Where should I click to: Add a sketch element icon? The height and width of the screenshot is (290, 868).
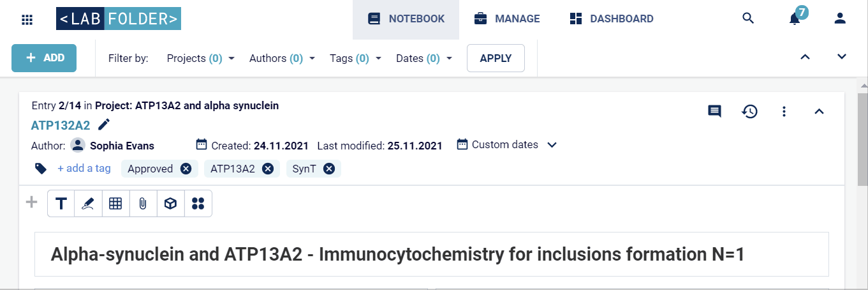point(89,204)
